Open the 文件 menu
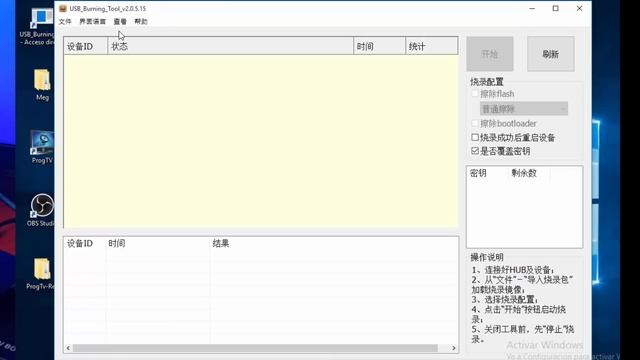 (65, 21)
